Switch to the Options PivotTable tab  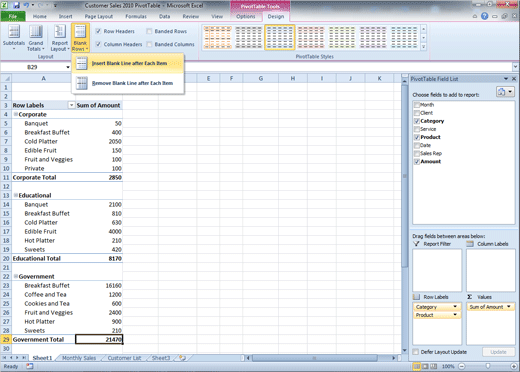[246, 16]
